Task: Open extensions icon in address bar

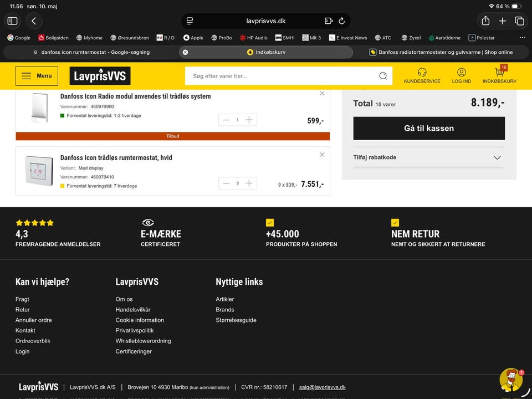Action: coord(329,21)
